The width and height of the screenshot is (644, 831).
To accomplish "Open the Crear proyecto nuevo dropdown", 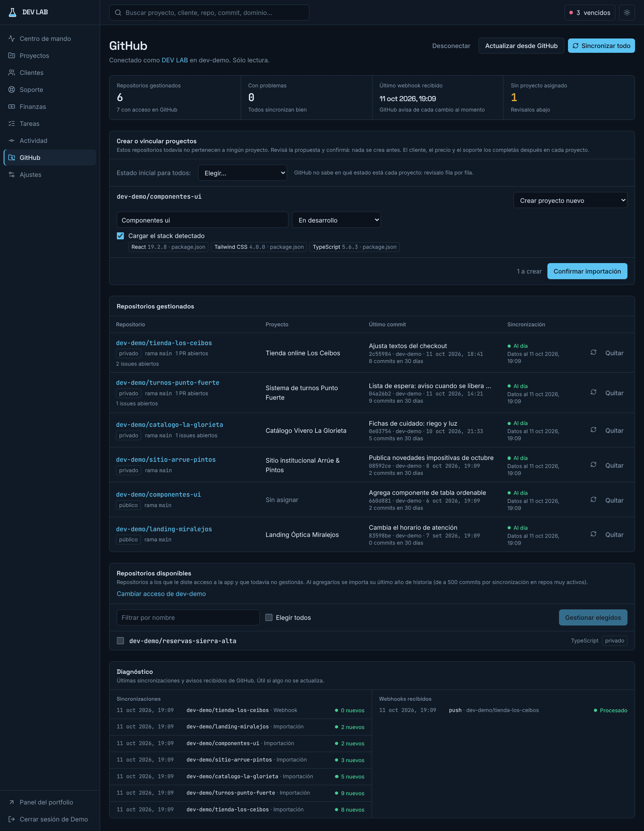I will (570, 200).
